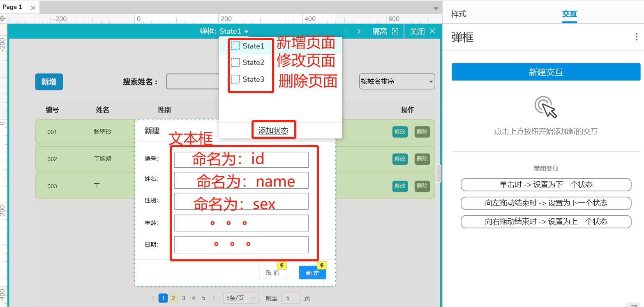Click the 丁婉朔 name cell
The width and height of the screenshot is (644, 307).
click(102, 159)
